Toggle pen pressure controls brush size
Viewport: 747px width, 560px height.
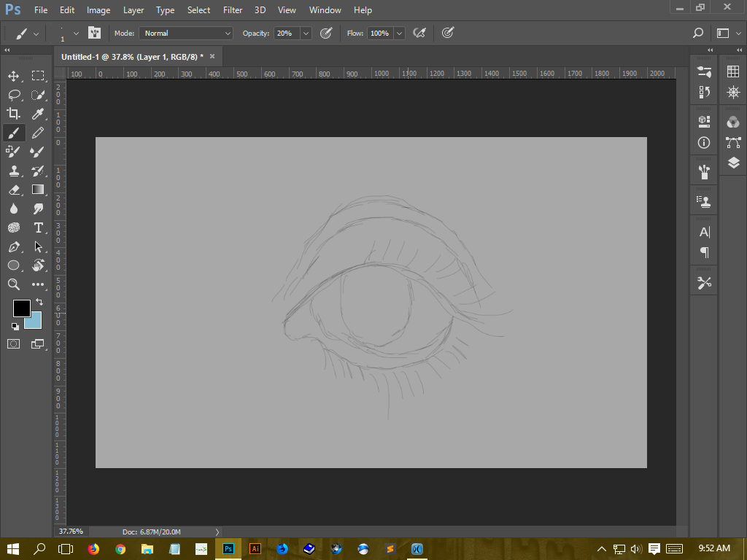pos(447,33)
